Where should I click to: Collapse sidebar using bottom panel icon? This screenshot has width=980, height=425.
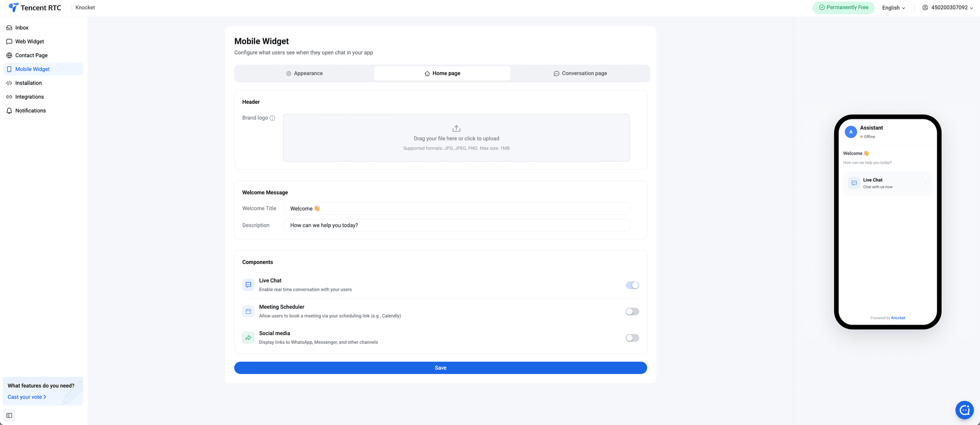click(9, 415)
